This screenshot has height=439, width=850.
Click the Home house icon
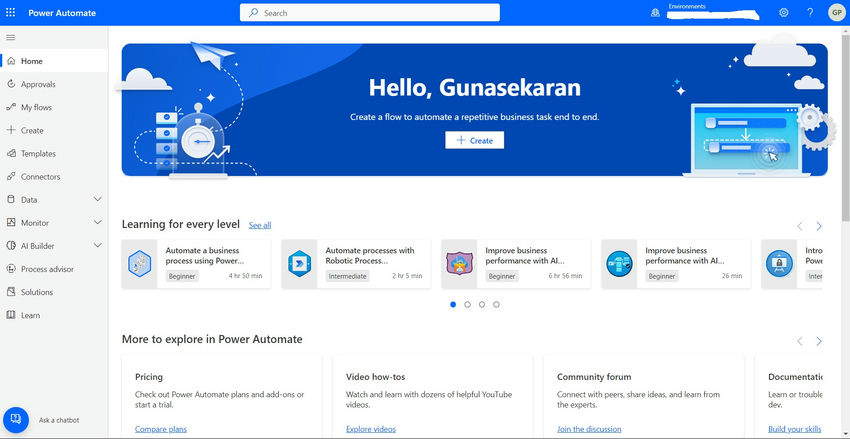point(11,61)
